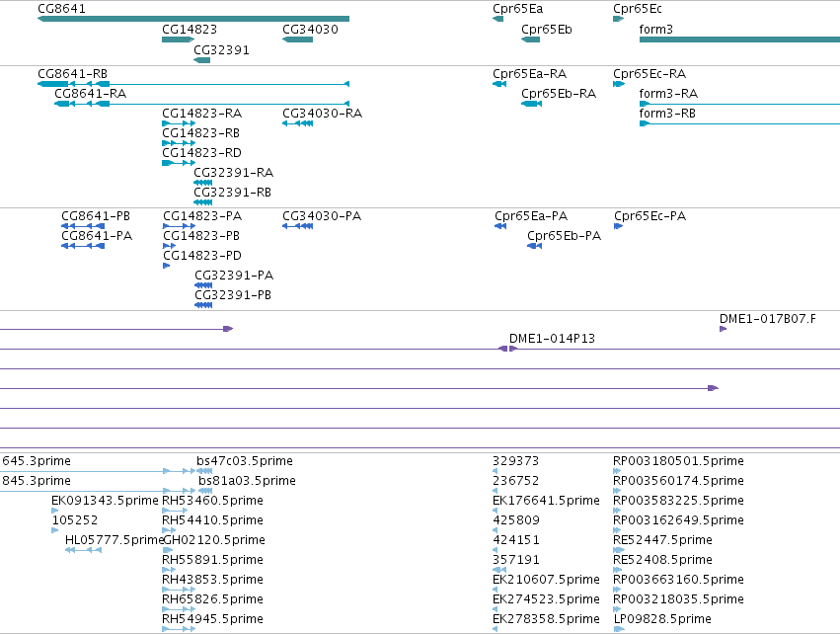The height and width of the screenshot is (634, 840).
Task: Select transcript CG14823-RD label
Action: pyautogui.click(x=201, y=153)
